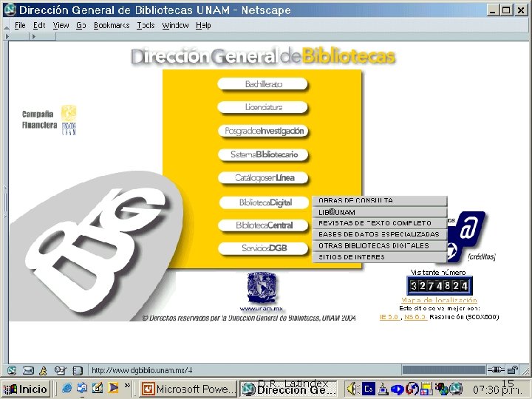
Task: Open the network connection tray icon
Action: click(383, 389)
